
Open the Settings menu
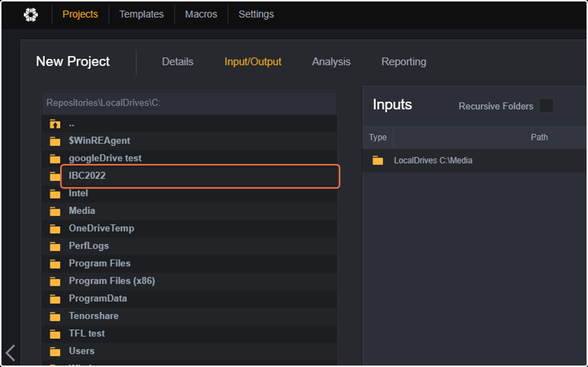point(256,14)
